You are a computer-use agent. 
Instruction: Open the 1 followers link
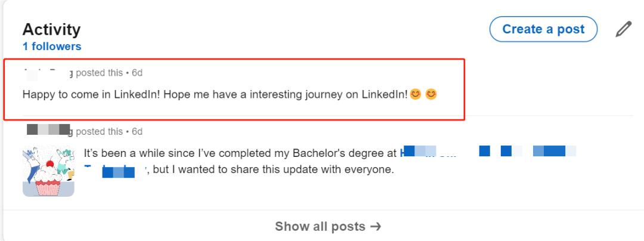point(51,47)
